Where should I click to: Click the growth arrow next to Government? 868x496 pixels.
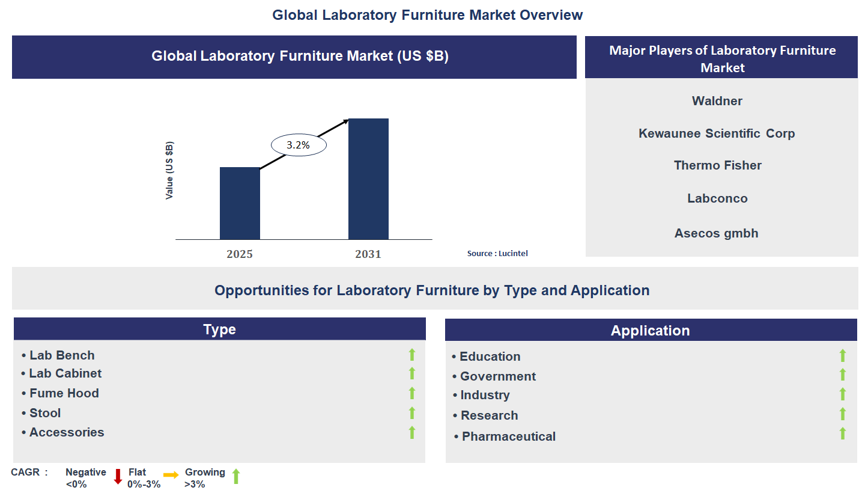tap(842, 375)
